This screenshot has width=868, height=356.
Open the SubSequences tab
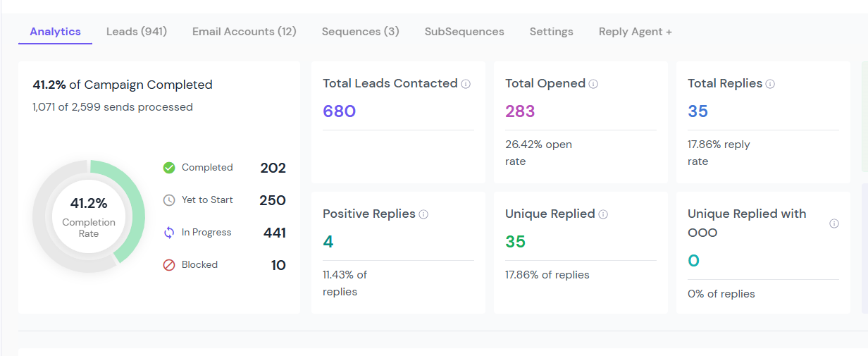pos(464,32)
